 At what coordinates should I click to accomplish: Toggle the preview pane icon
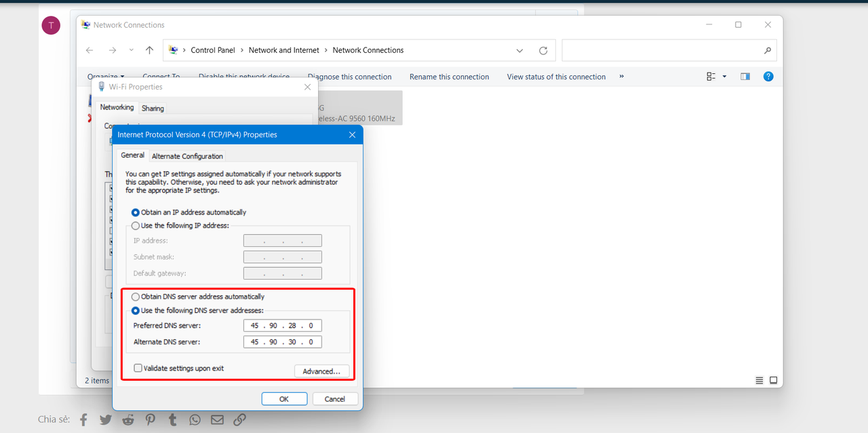tap(745, 77)
